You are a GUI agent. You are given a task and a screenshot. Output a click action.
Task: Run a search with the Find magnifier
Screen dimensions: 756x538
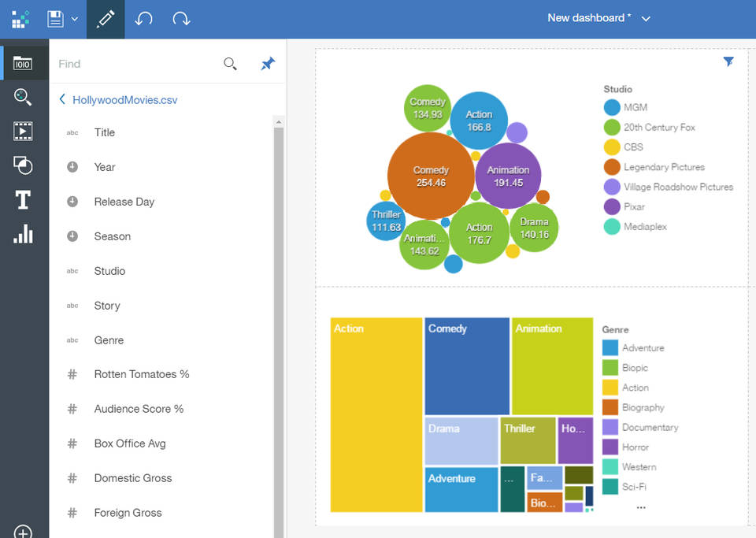click(229, 63)
